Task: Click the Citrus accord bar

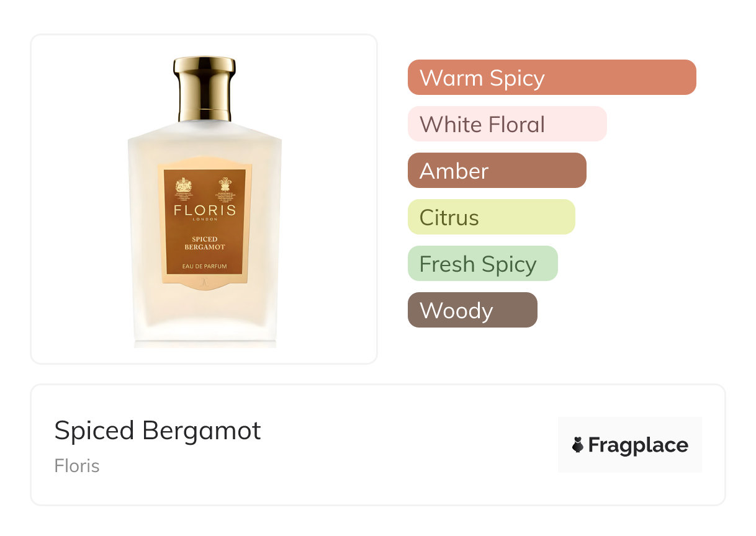Action: (492, 217)
